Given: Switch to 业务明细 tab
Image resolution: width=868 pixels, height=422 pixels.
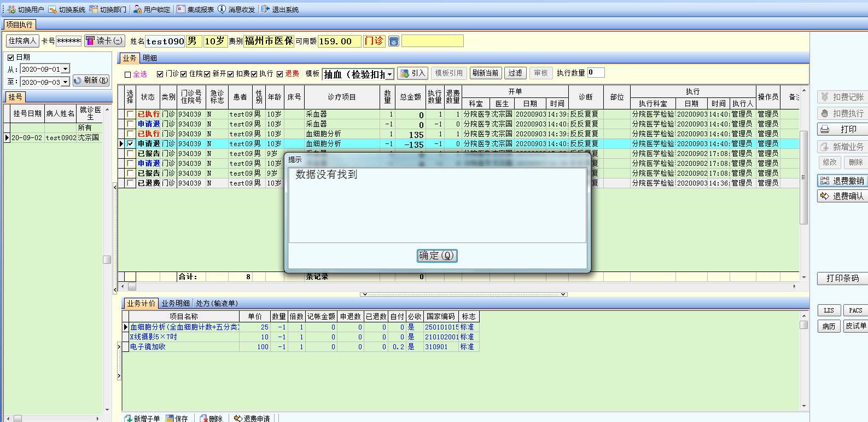Looking at the screenshot, I should (176, 303).
